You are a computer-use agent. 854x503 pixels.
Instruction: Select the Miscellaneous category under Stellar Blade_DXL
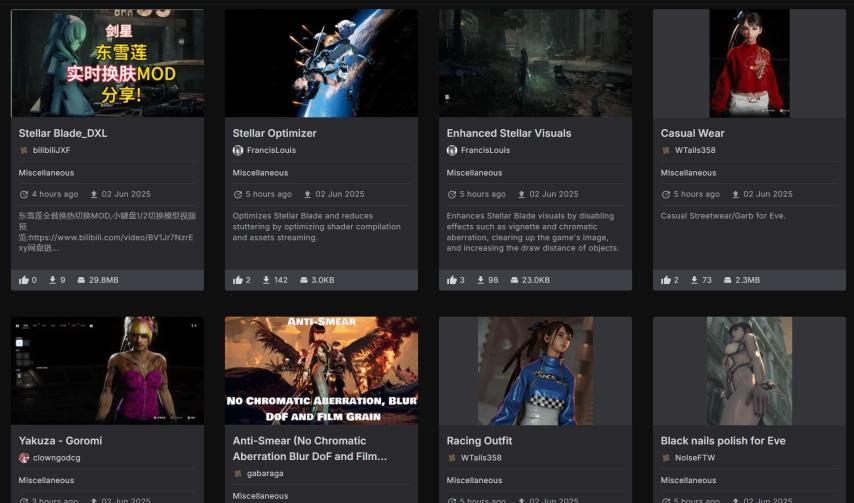pos(46,173)
